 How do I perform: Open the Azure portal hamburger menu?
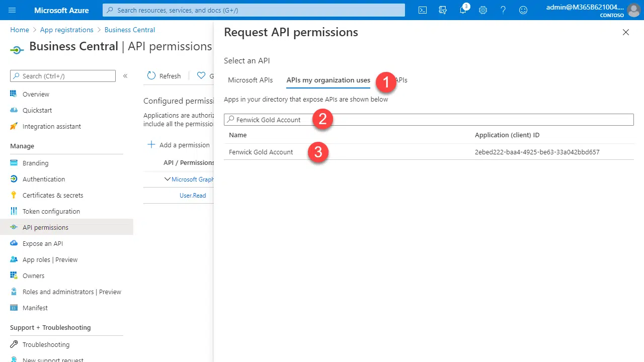coord(13,10)
